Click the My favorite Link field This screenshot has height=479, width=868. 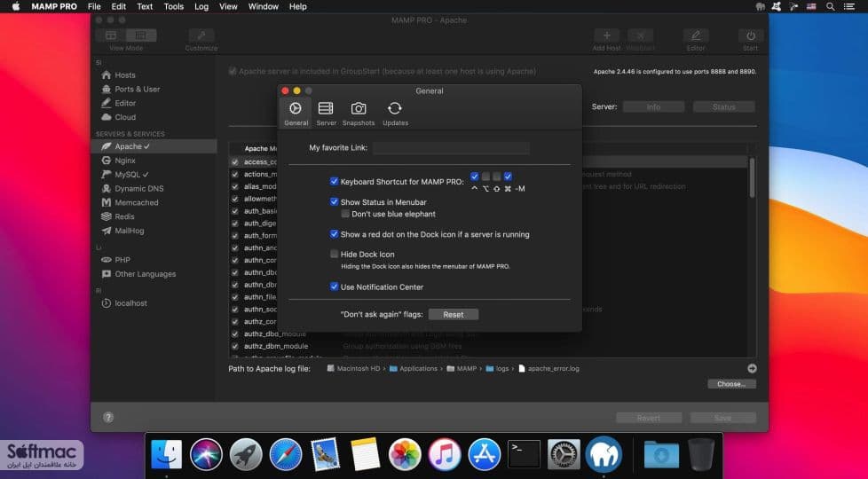(451, 147)
